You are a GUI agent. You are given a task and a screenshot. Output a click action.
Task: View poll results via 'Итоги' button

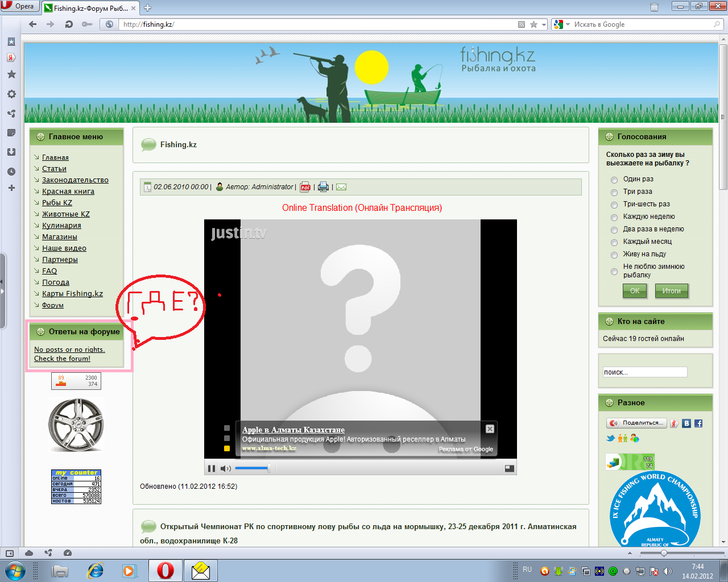[671, 290]
